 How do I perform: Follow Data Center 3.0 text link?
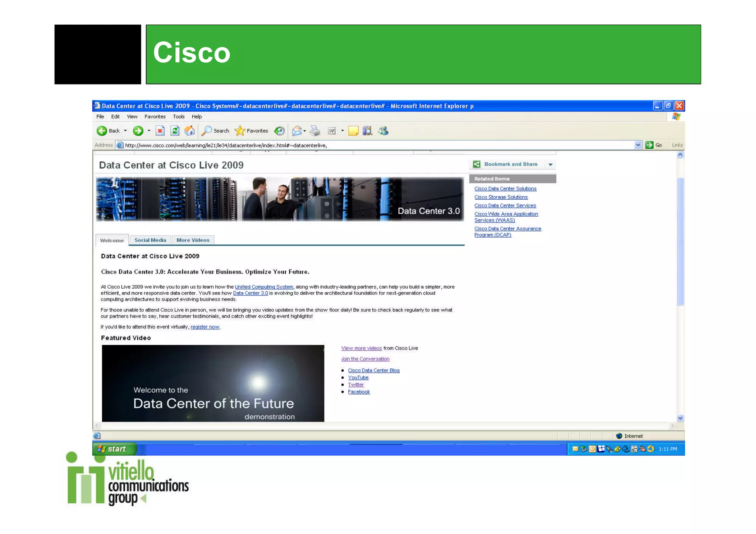(250, 293)
